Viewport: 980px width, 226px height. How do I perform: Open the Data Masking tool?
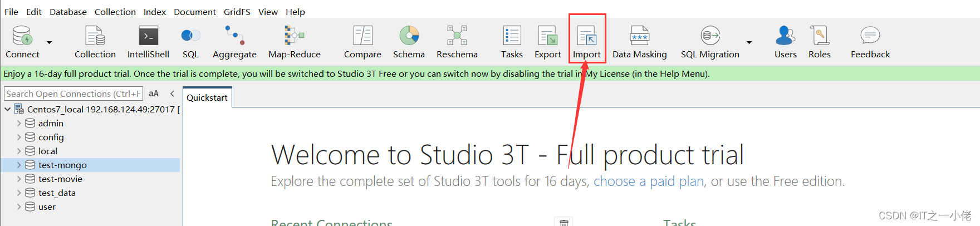pos(640,42)
